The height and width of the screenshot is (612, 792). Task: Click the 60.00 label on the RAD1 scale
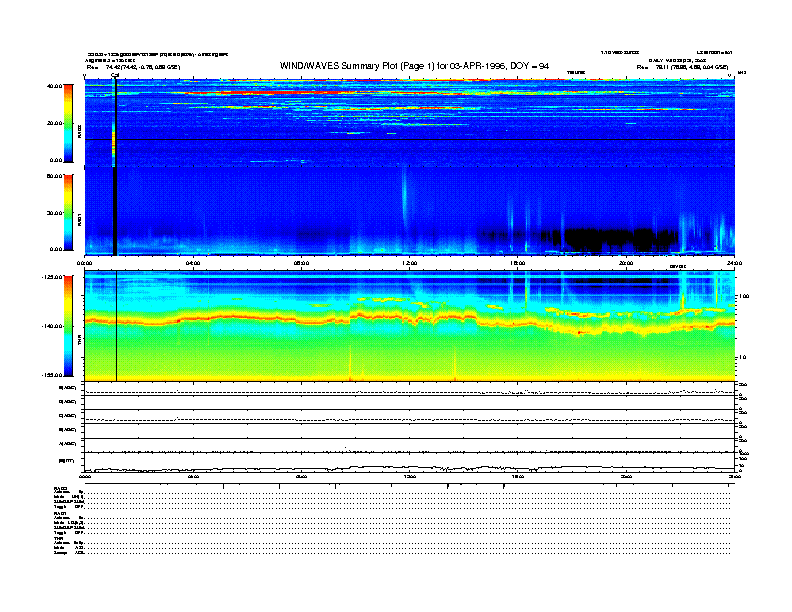click(54, 176)
